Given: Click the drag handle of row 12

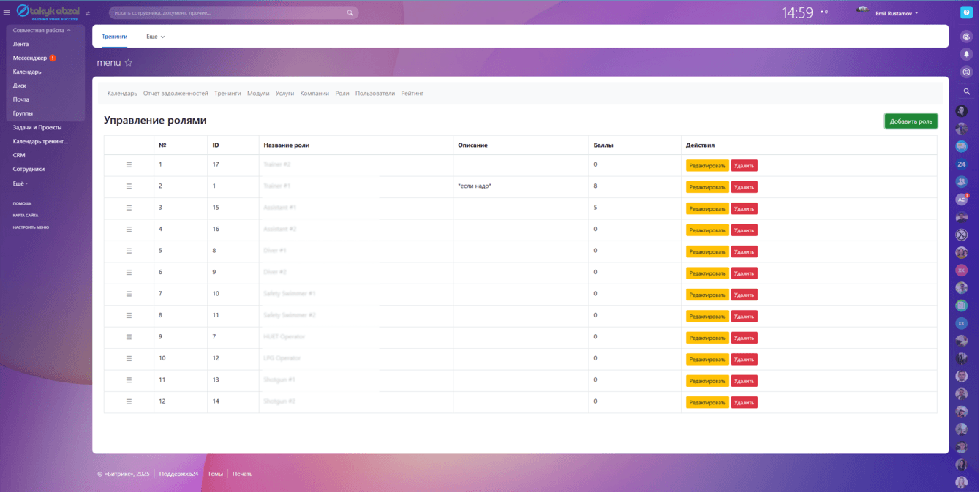Looking at the screenshot, I should pyautogui.click(x=129, y=401).
